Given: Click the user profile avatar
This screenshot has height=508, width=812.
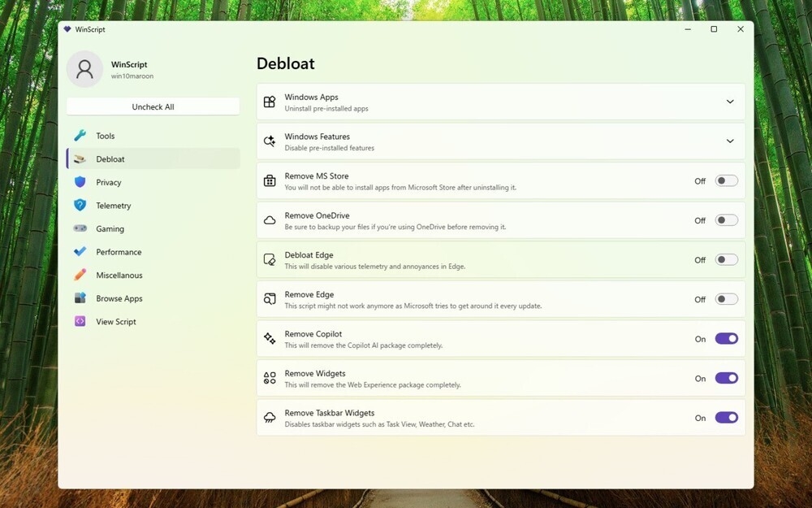Looking at the screenshot, I should click(84, 69).
